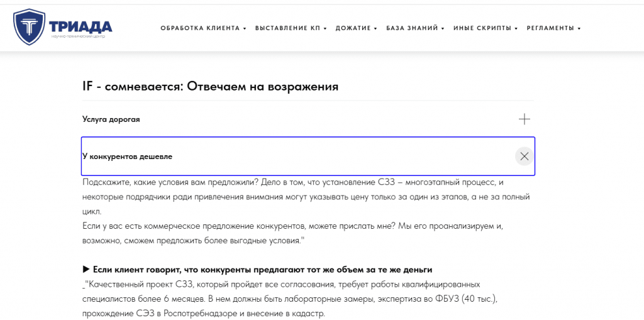Collapse the У конкурентов дешевле accordion title
Screen dimensions: 644x320
(x=127, y=157)
